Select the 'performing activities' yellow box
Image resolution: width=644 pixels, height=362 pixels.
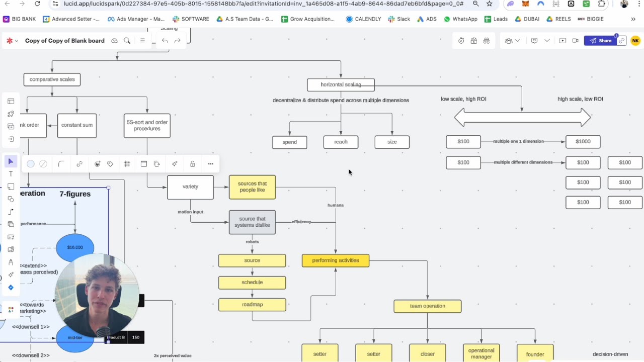(336, 260)
